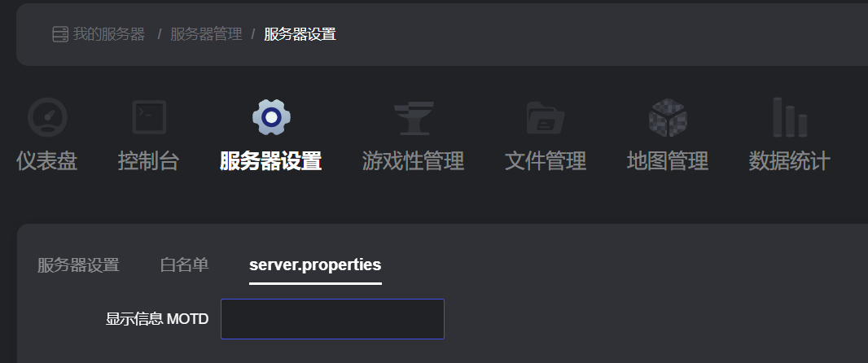Image resolution: width=868 pixels, height=363 pixels.
Task: Open the gameplay management anvil icon
Action: [x=414, y=118]
